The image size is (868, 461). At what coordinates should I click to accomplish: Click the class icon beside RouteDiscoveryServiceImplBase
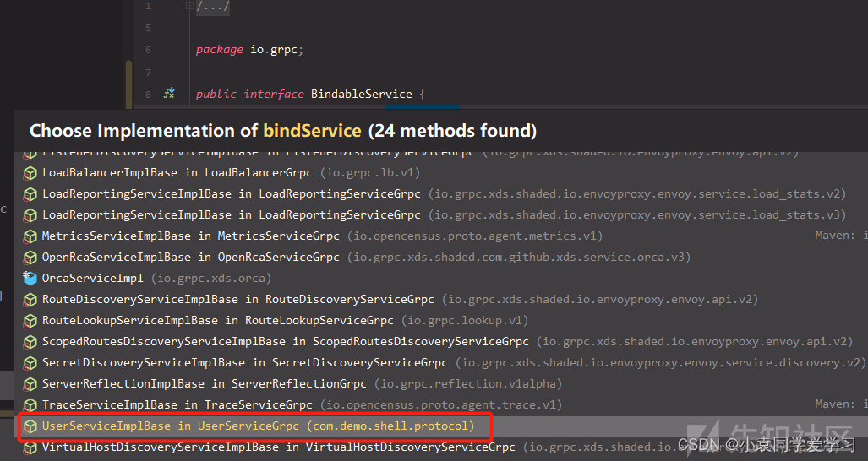30,300
